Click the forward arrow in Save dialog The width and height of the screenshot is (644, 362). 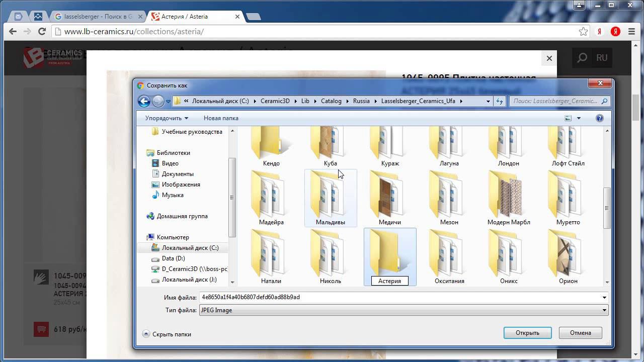[158, 101]
